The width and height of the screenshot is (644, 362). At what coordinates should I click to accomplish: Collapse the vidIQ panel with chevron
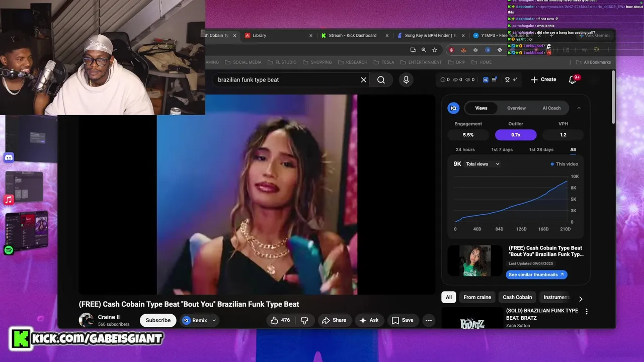[579, 108]
